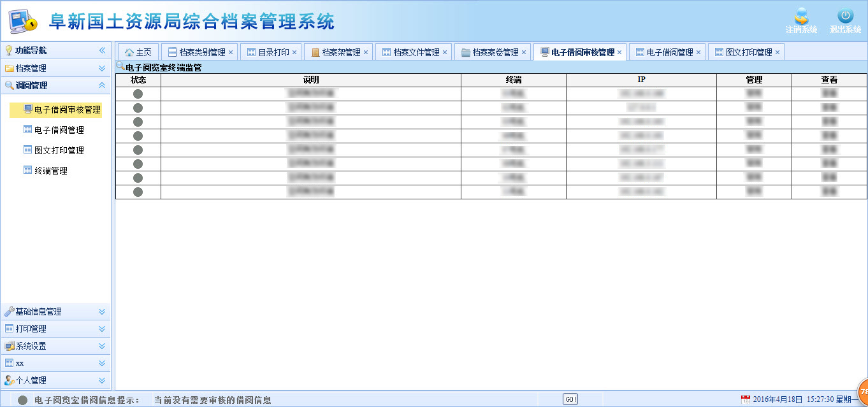Screen dimensions: 868x407
Task: Switch to the 档案文件管理 tab
Action: coord(416,52)
